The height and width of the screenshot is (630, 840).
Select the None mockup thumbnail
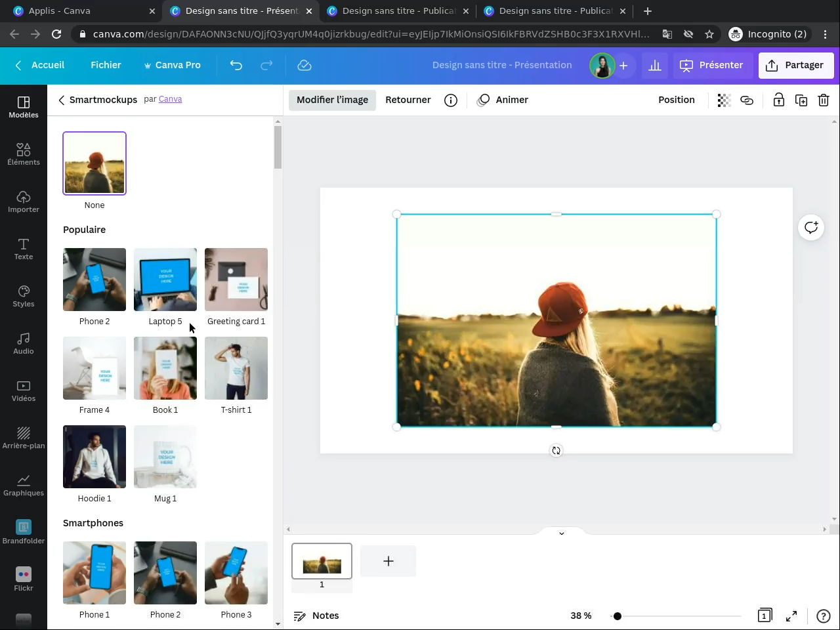click(x=94, y=163)
